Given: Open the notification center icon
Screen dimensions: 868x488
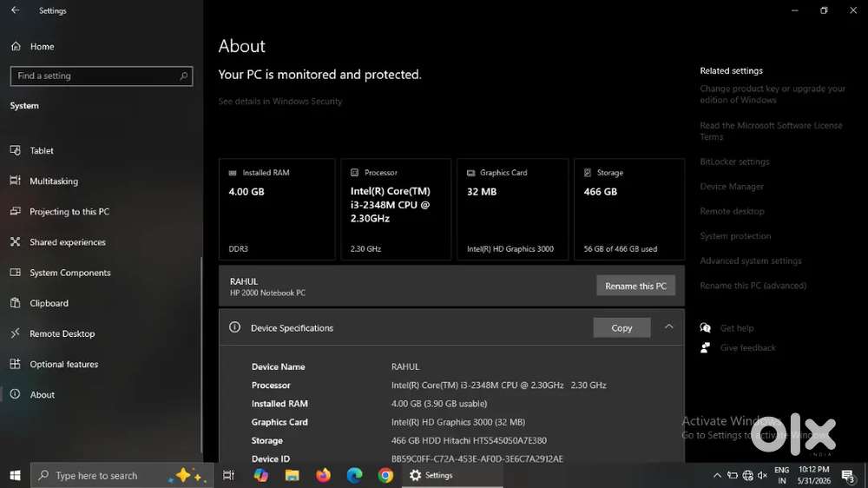Looking at the screenshot, I should [848, 475].
